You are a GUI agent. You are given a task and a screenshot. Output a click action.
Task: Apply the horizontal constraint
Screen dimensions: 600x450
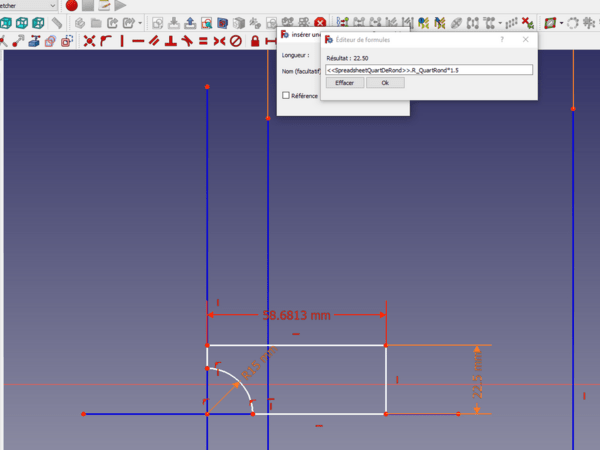[138, 41]
